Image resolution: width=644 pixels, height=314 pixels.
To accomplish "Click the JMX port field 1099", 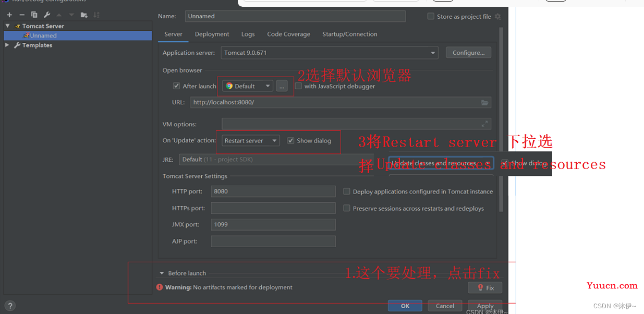I will click(273, 225).
